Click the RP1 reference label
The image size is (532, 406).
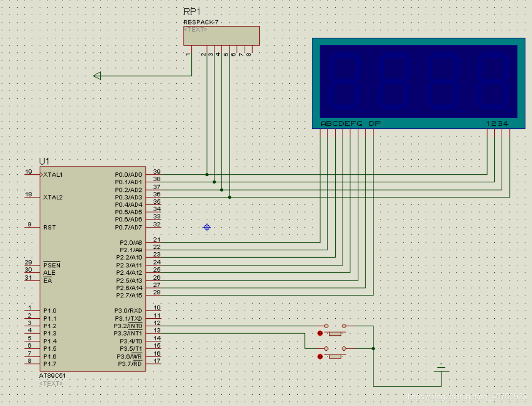pos(192,12)
